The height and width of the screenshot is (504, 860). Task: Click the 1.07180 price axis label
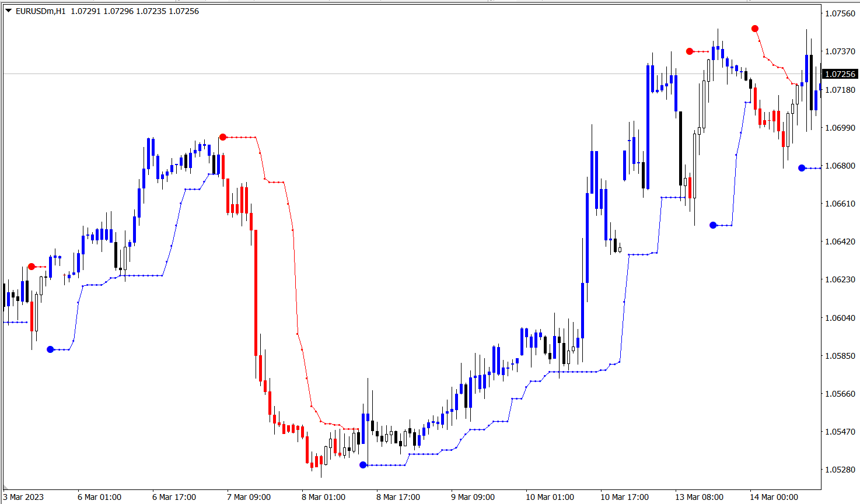840,89
